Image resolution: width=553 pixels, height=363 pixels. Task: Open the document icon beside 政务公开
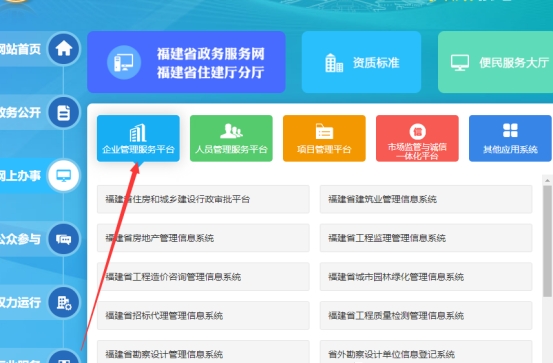coord(64,113)
